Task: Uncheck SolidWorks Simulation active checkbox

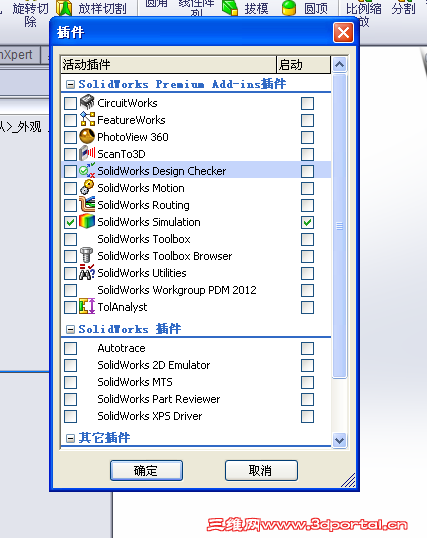Action: pyautogui.click(x=70, y=223)
